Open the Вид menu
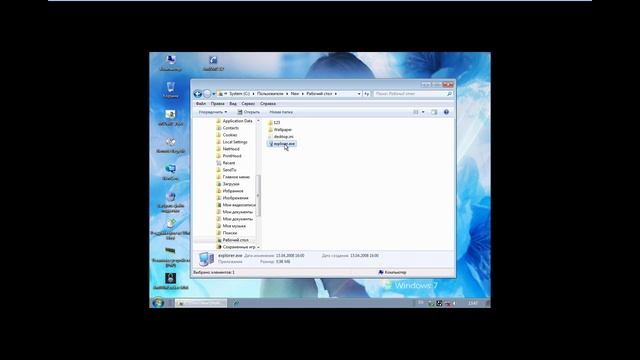The width and height of the screenshot is (640, 360). pos(233,104)
